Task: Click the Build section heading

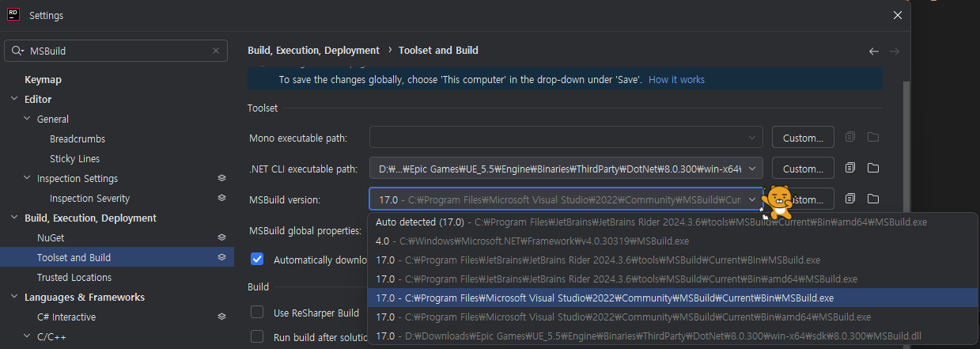Action: [258, 286]
